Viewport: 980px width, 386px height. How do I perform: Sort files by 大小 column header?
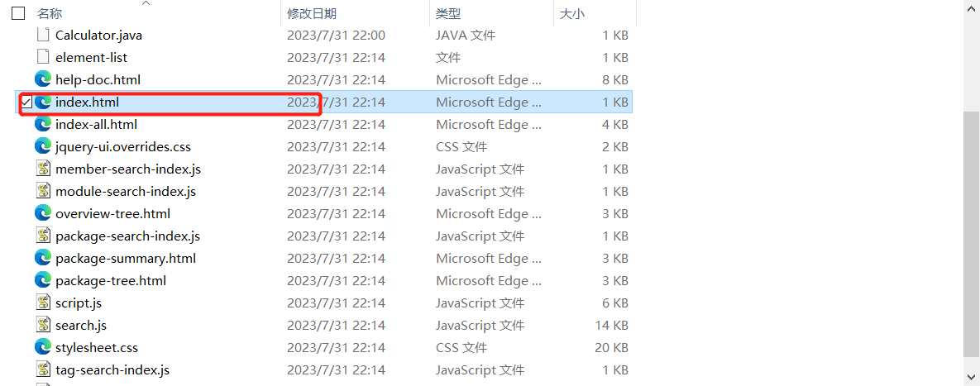click(x=572, y=14)
